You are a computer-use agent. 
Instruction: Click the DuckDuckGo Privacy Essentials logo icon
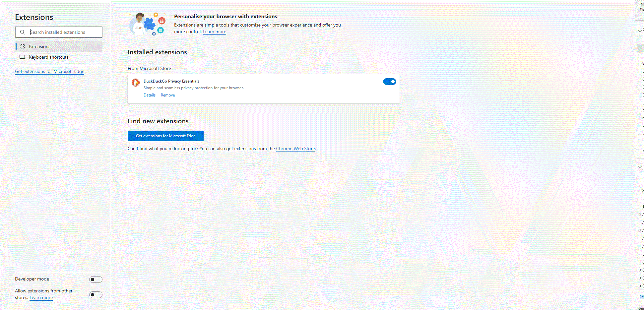coord(136,83)
